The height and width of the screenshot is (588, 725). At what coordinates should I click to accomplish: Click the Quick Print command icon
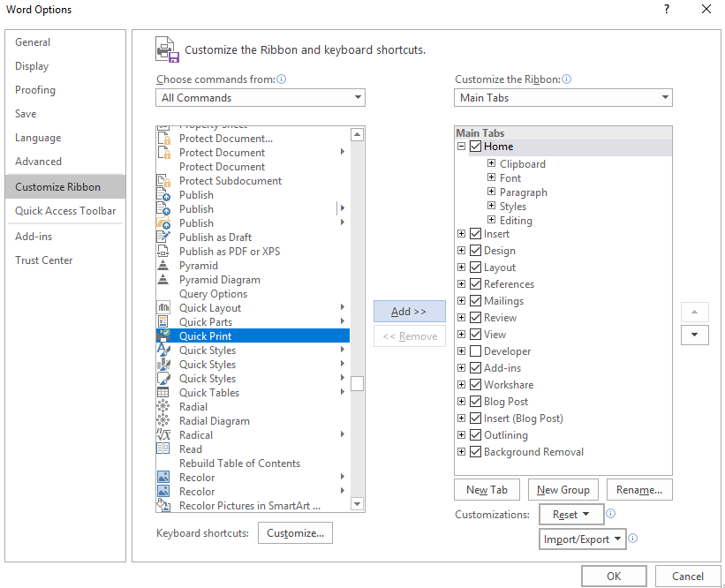point(163,336)
